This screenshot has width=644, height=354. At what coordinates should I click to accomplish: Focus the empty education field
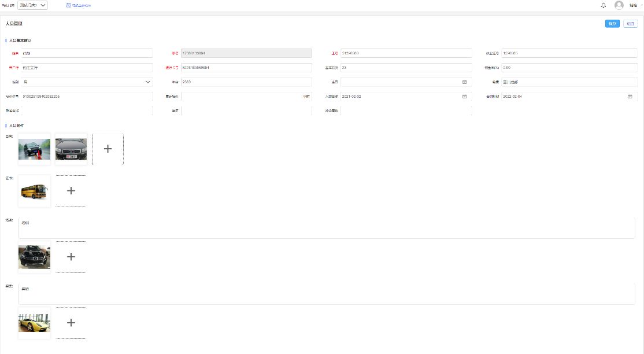point(246,110)
